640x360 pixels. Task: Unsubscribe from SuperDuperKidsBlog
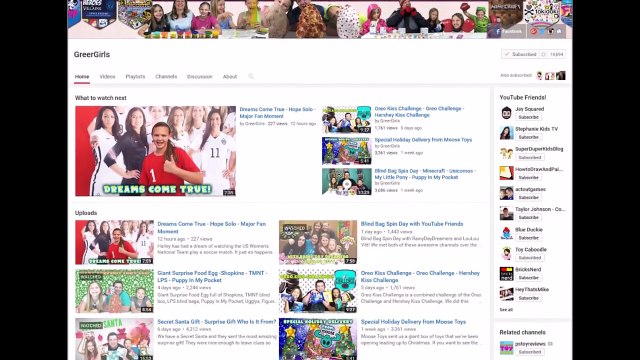(530, 158)
